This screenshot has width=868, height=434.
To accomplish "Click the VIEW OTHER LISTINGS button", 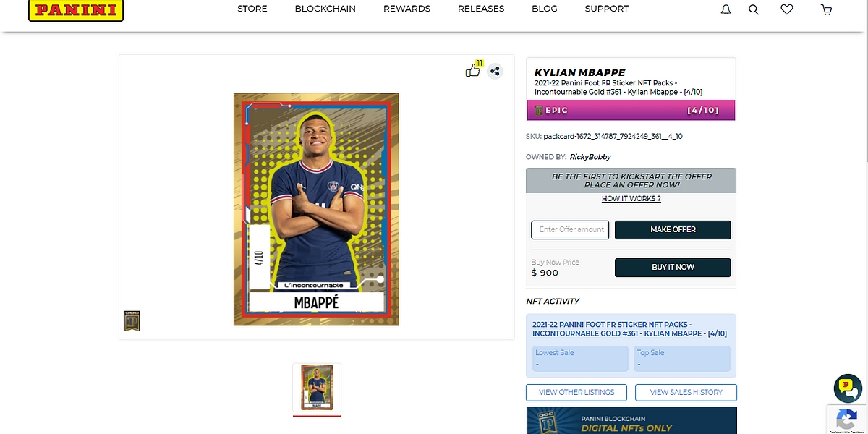I will click(x=576, y=393).
